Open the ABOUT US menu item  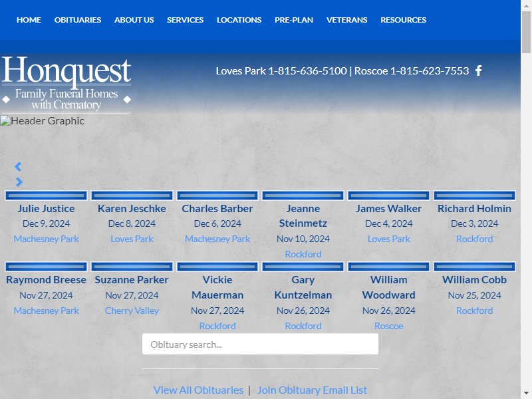(x=134, y=20)
